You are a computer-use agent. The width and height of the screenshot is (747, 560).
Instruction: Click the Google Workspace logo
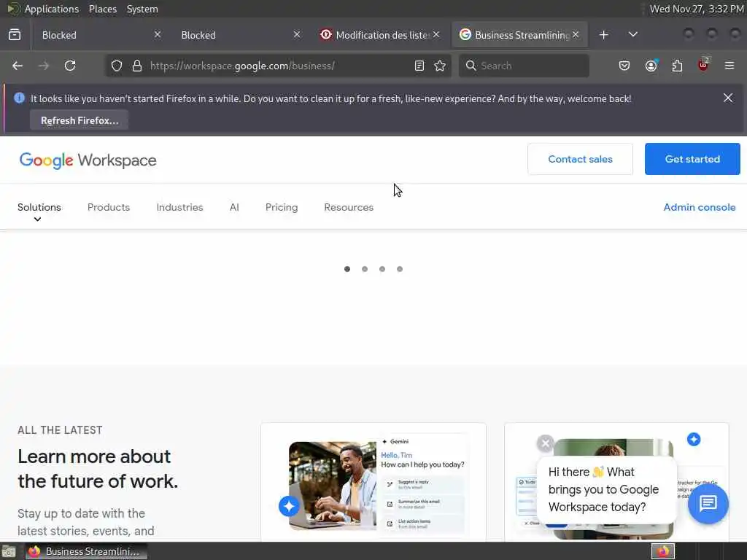tap(88, 160)
